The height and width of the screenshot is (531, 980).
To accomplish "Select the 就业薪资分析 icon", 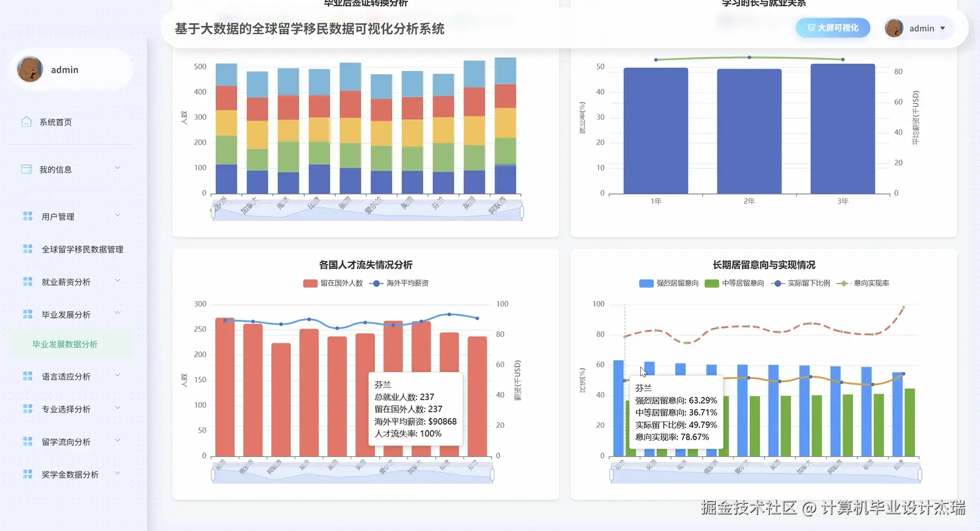I will (x=27, y=281).
